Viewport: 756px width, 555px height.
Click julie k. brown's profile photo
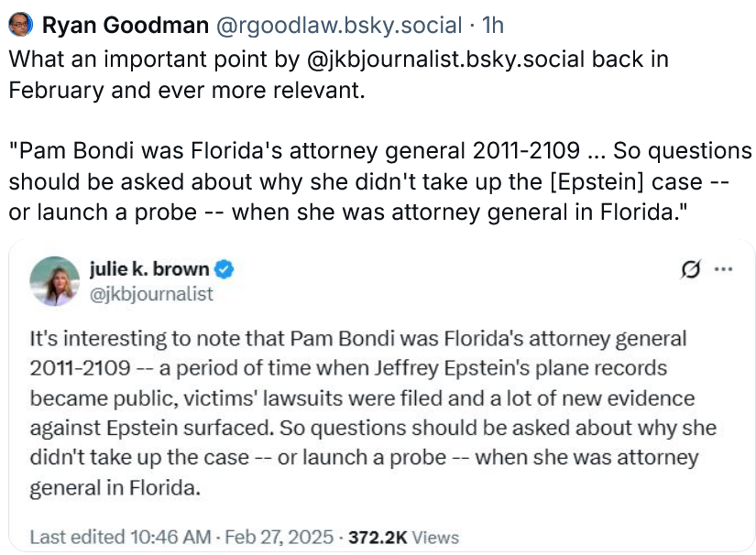(x=54, y=281)
